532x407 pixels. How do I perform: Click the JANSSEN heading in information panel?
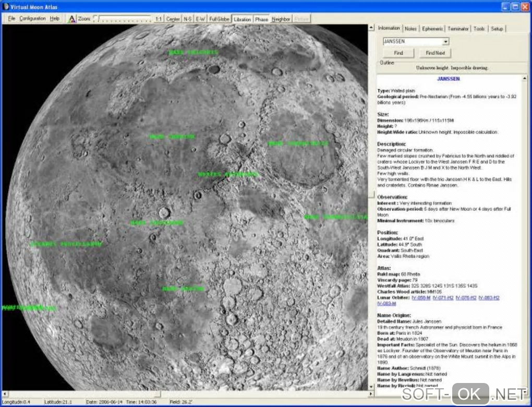(448, 79)
